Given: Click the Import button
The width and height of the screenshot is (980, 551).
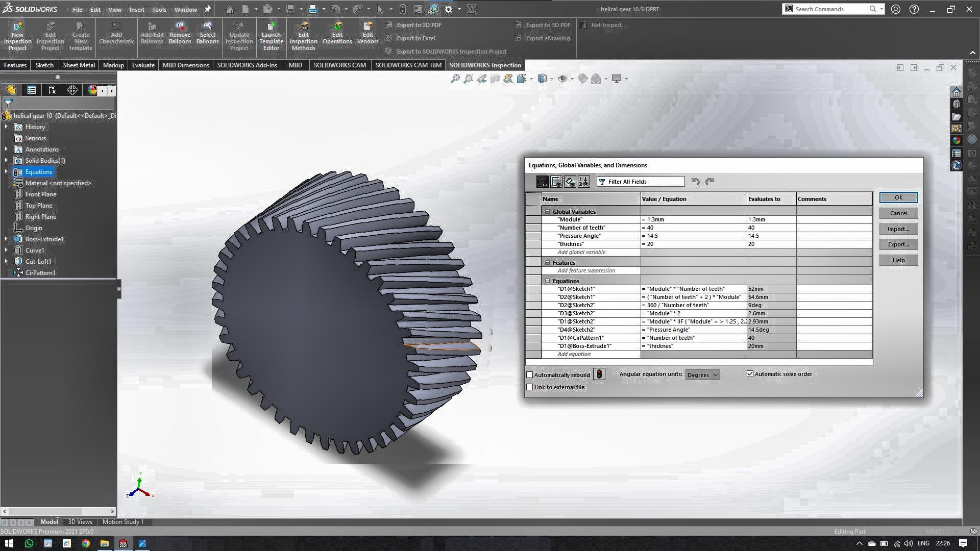Looking at the screenshot, I should [898, 229].
